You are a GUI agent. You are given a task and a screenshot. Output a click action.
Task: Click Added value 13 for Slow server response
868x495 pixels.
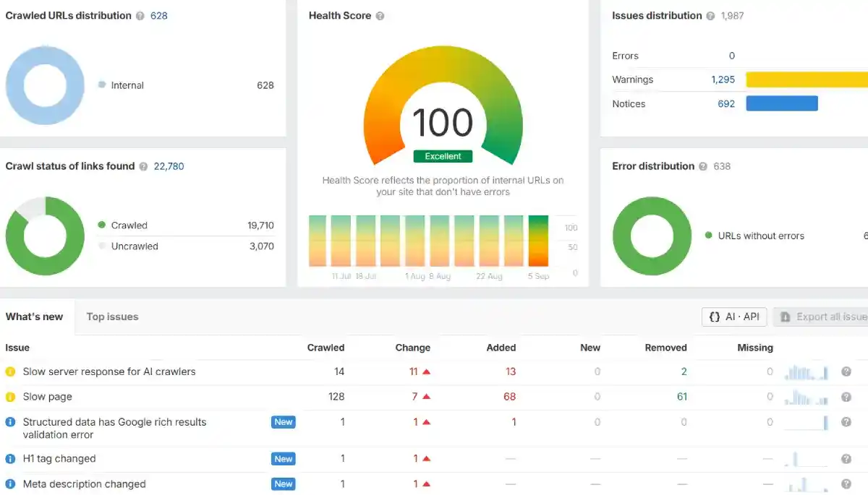(x=511, y=372)
